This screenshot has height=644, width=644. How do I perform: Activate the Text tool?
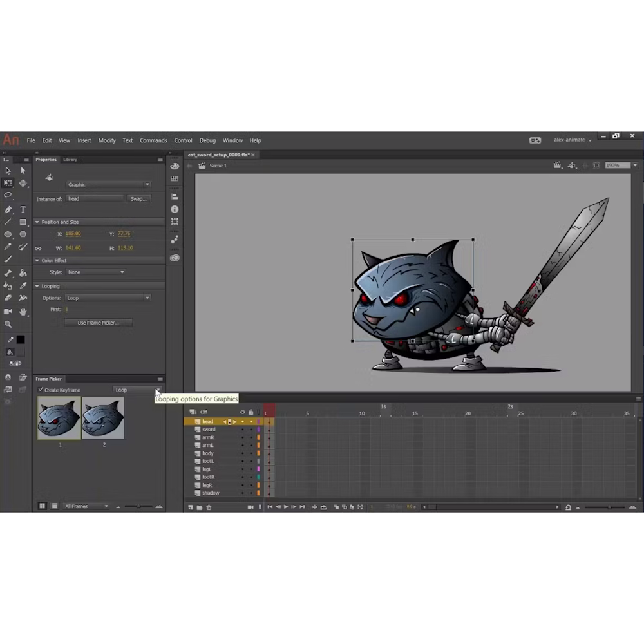(23, 209)
